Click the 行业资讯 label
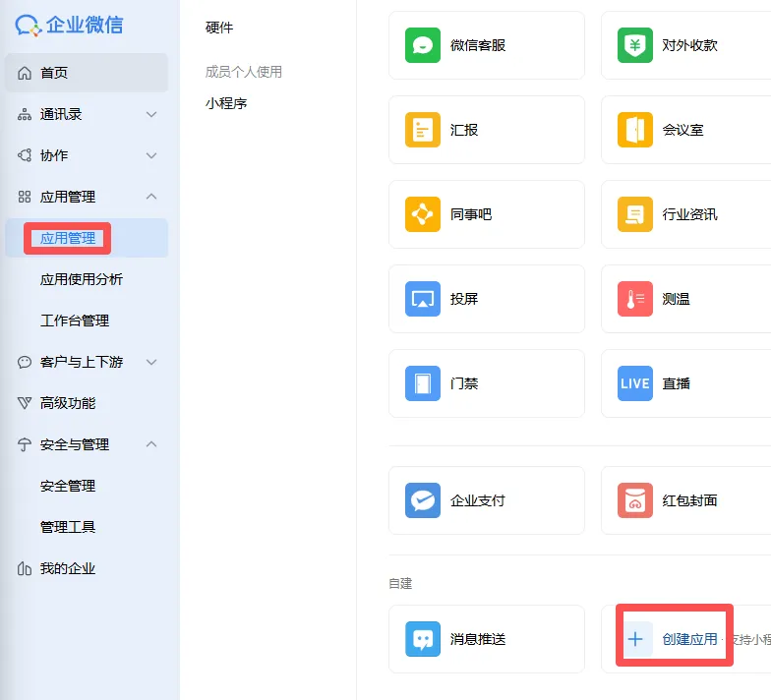This screenshot has width=771, height=700. [x=689, y=214]
